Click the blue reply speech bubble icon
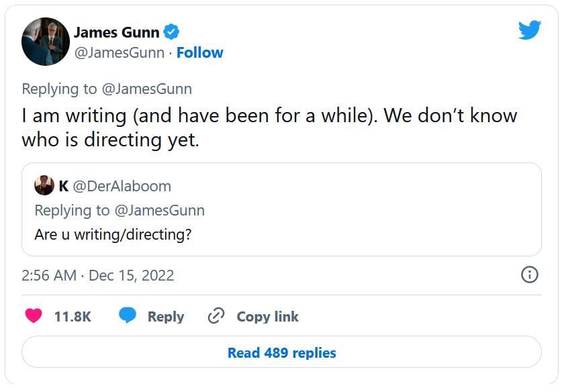Image resolution: width=564 pixels, height=392 pixels. [x=128, y=315]
